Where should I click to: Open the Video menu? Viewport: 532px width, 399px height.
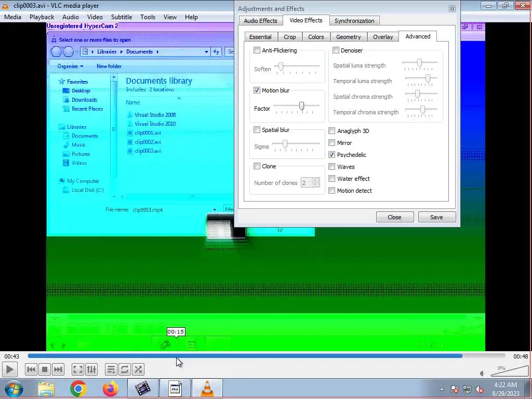(x=95, y=17)
